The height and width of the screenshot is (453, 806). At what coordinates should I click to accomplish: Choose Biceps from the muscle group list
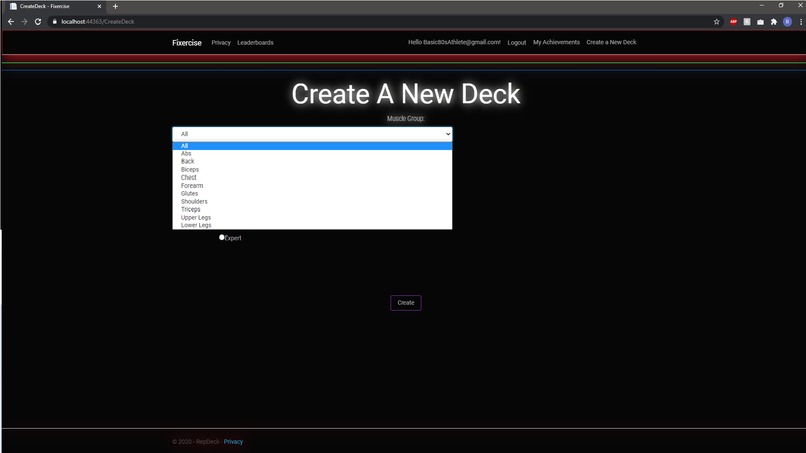coord(312,169)
